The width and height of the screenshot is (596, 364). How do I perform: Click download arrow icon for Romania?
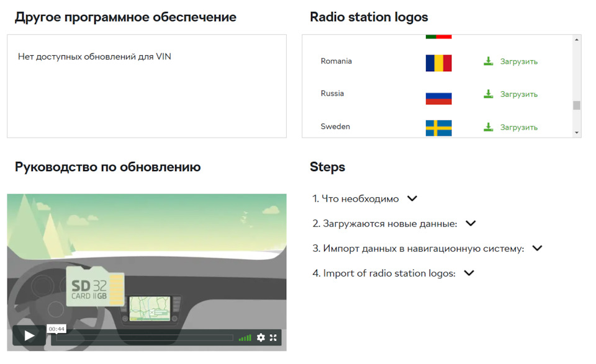[488, 61]
